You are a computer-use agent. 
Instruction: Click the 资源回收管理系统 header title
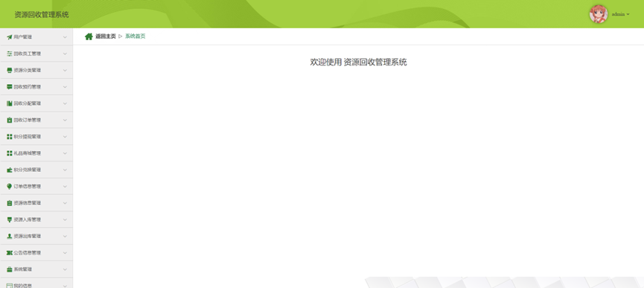[42, 15]
